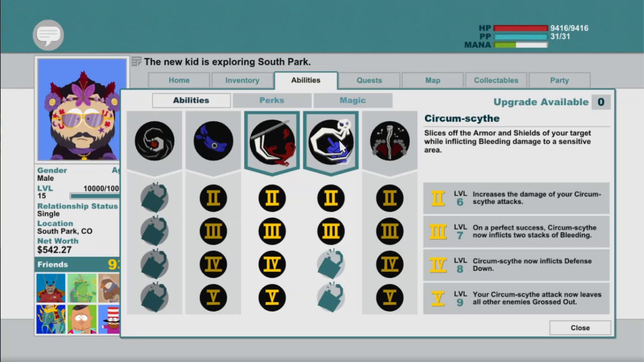This screenshot has height=362, width=644.
Task: Click topmost locked upgrade under the swirl ability
Action: (154, 198)
